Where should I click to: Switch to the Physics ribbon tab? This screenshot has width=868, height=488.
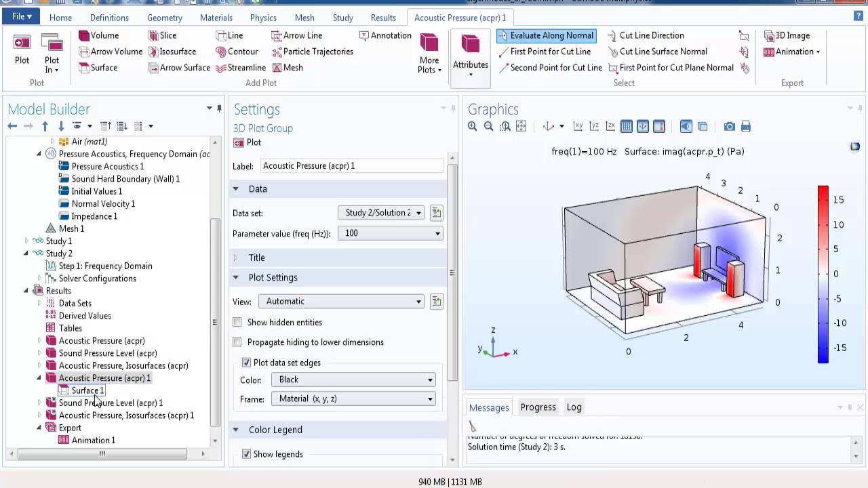point(263,18)
